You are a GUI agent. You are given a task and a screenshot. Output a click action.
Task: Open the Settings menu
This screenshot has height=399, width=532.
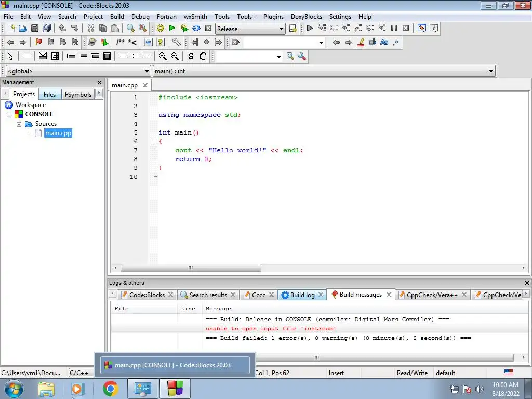tap(340, 16)
